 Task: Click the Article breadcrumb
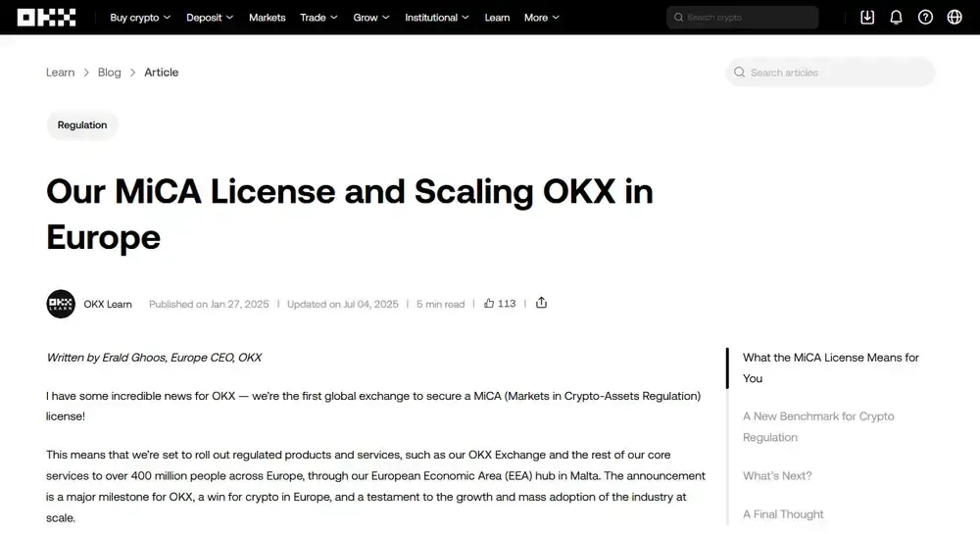coord(162,73)
